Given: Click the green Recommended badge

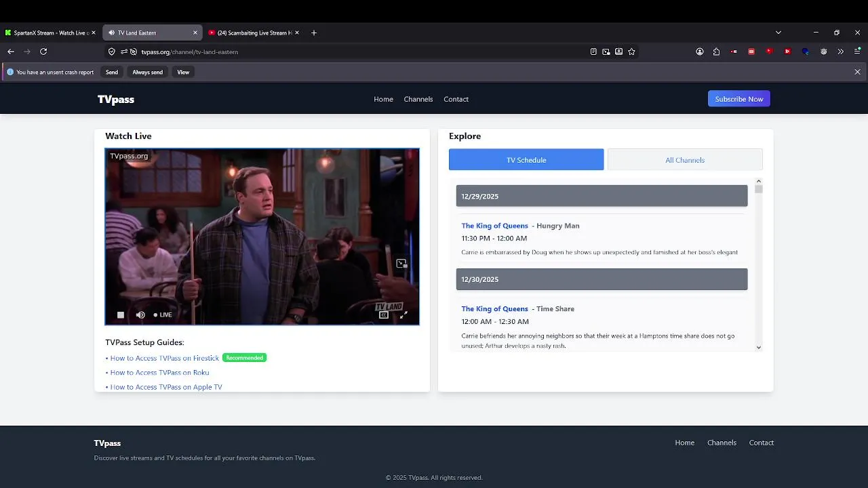Looking at the screenshot, I should [x=245, y=358].
